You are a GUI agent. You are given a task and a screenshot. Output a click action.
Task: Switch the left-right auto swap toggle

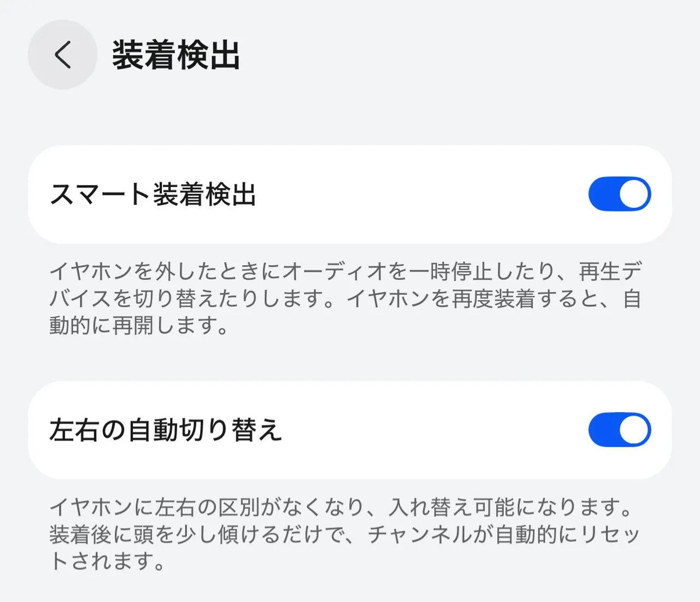pyautogui.click(x=619, y=429)
